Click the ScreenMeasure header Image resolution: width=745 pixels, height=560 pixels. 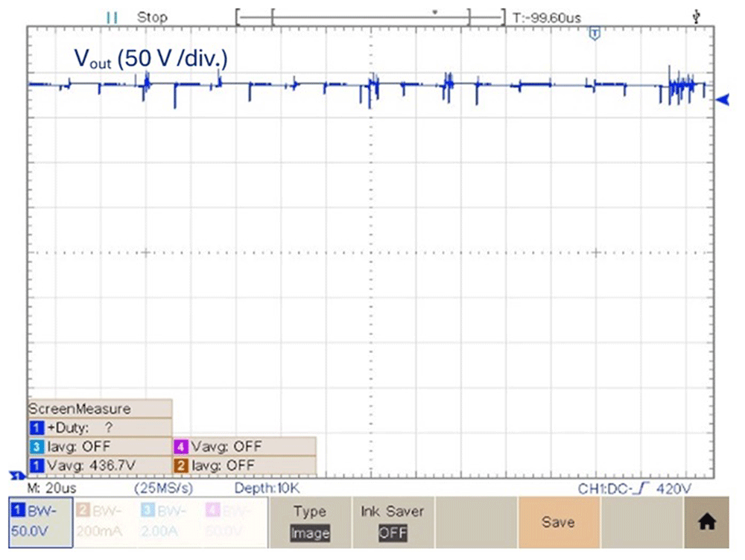tap(100, 409)
